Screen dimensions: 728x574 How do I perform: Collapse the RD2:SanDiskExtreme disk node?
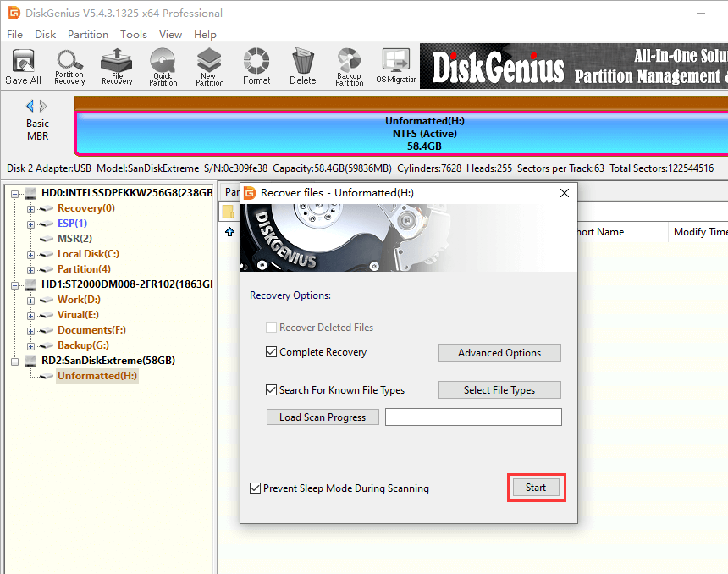click(x=15, y=361)
